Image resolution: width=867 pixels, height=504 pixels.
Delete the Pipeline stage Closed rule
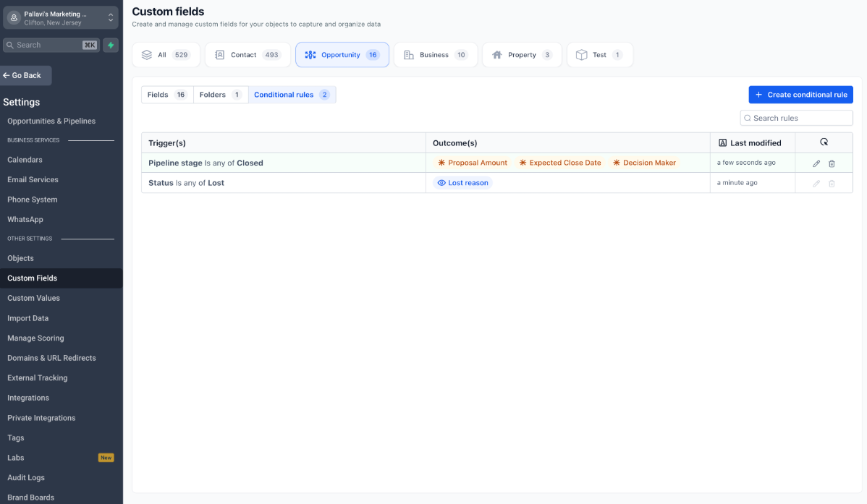click(x=832, y=163)
